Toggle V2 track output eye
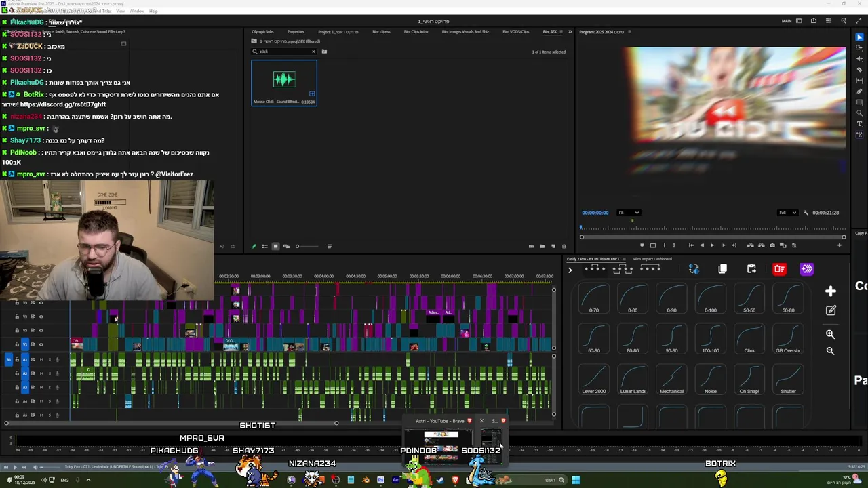This screenshot has height=488, width=868. pyautogui.click(x=41, y=330)
